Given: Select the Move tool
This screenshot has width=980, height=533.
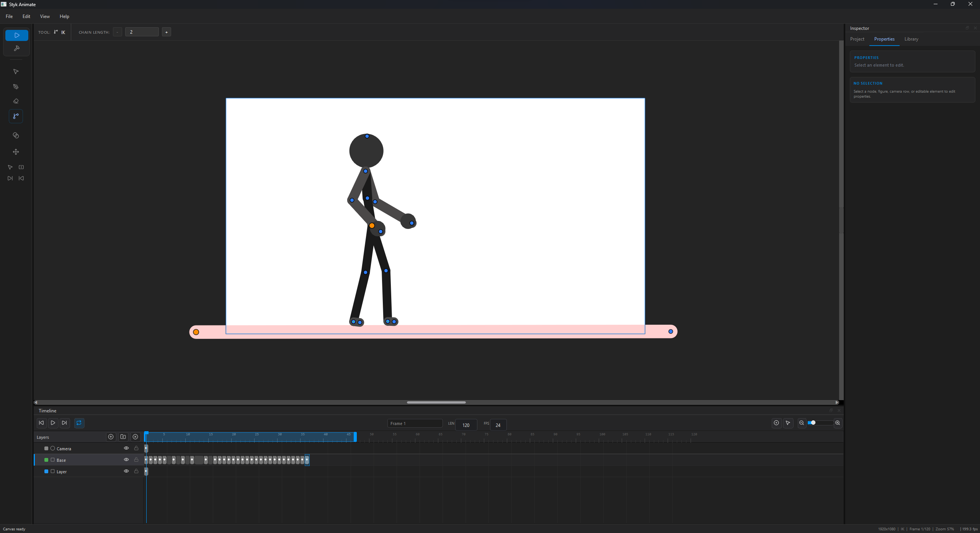Looking at the screenshot, I should [16, 152].
